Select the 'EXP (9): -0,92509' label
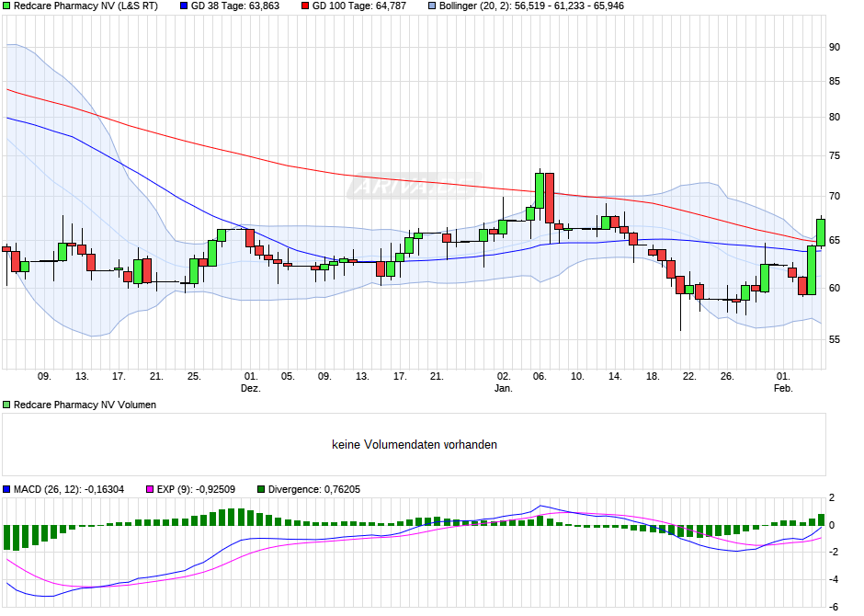The image size is (864, 616). pyautogui.click(x=196, y=489)
